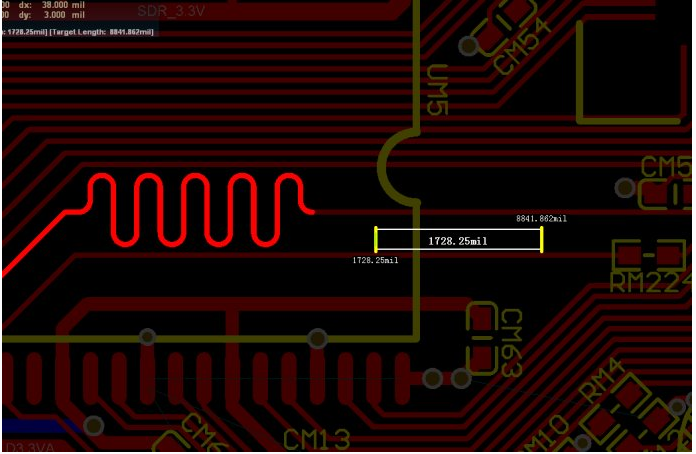Select the yellow right end marker of gauge
This screenshot has height=454, width=696.
(x=541, y=239)
